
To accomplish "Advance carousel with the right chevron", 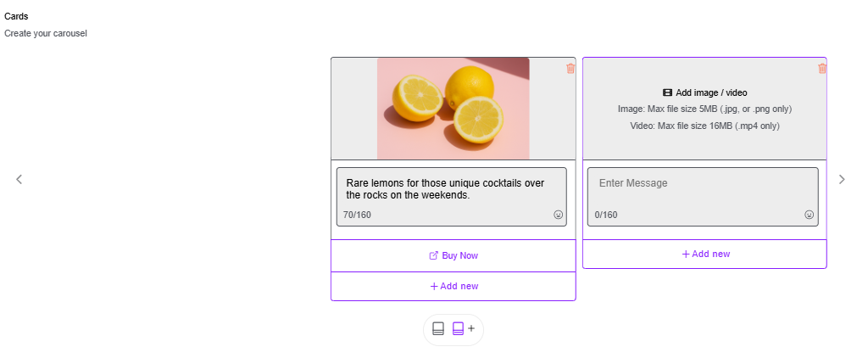I will point(842,179).
